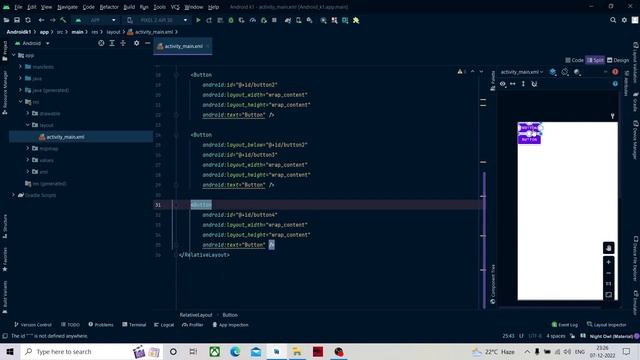The width and height of the screenshot is (640, 360).
Task: Open the Android project view dropdown
Action: coord(32,43)
